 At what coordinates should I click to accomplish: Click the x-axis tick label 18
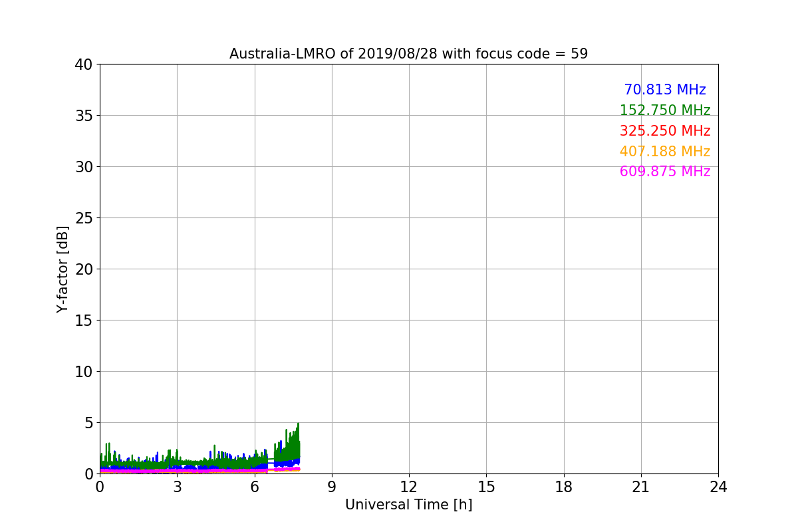563,487
